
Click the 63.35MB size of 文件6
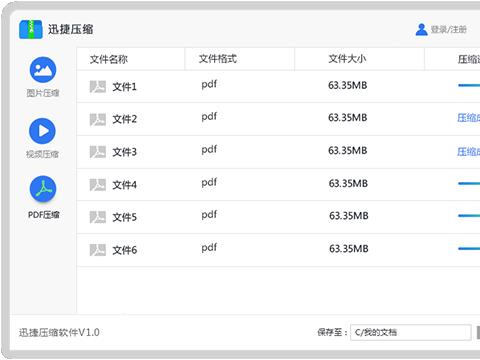[x=349, y=249]
